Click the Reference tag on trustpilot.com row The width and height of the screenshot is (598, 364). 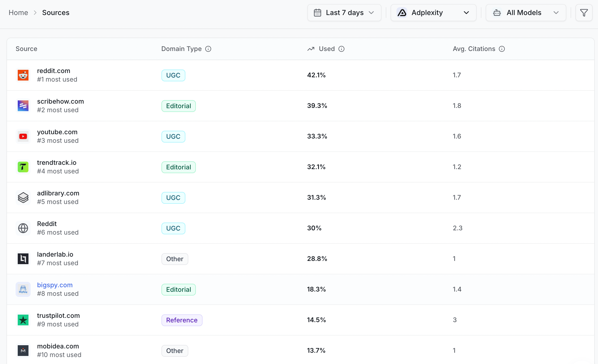(182, 320)
